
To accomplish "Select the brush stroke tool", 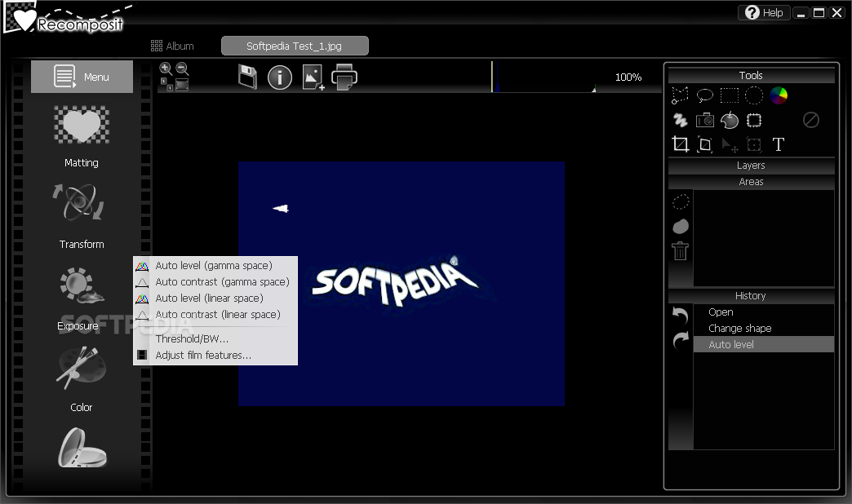I will click(x=681, y=120).
